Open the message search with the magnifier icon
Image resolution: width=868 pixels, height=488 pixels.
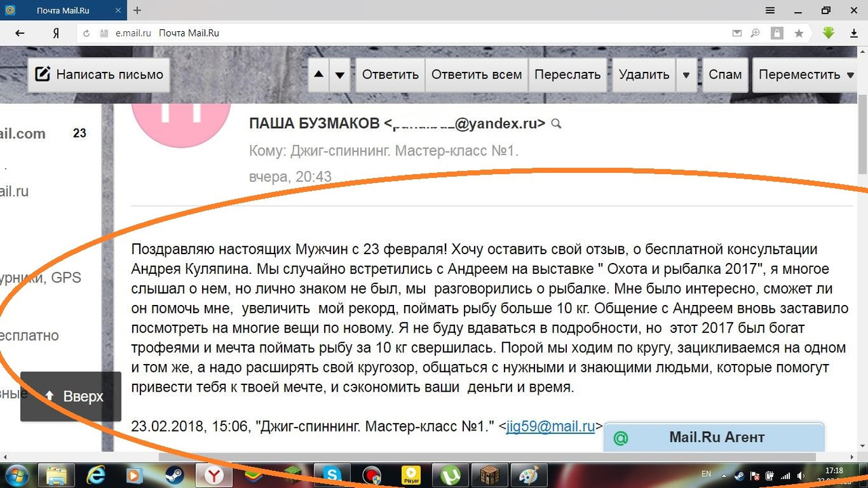(556, 124)
